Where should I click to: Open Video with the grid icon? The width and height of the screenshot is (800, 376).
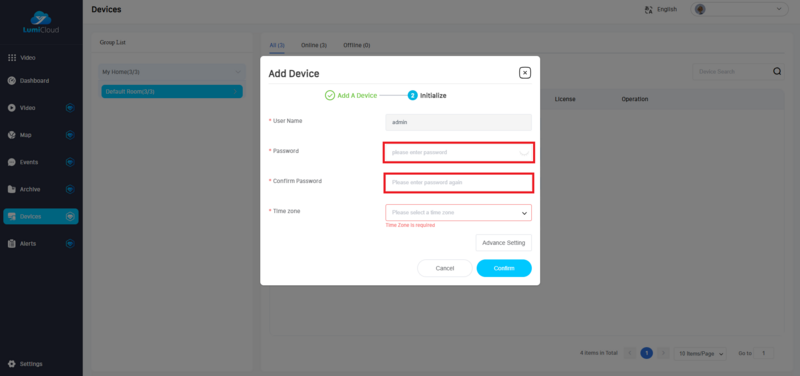click(12, 58)
